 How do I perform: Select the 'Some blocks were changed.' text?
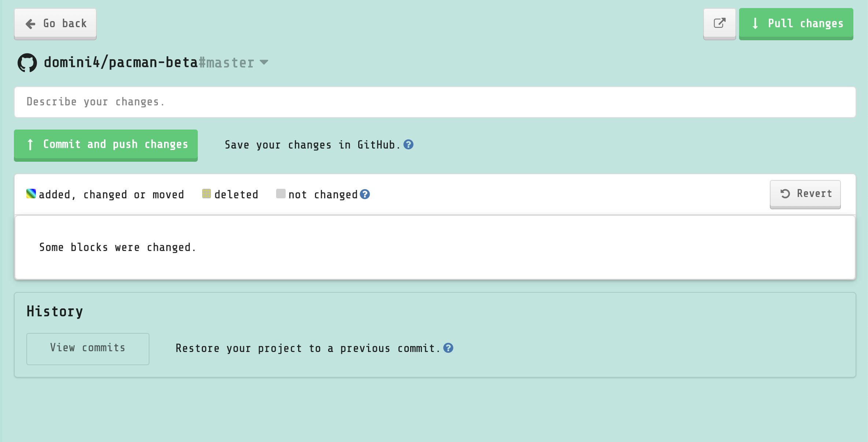(x=118, y=247)
